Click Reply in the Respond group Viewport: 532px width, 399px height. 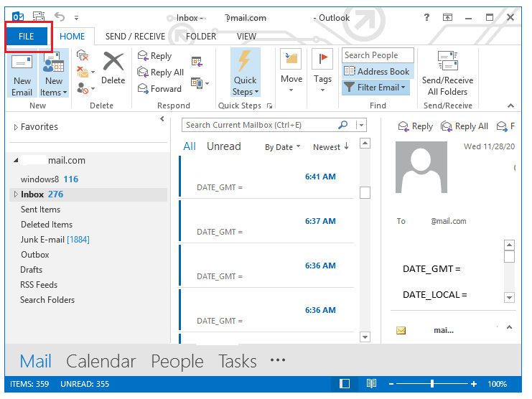(154, 55)
